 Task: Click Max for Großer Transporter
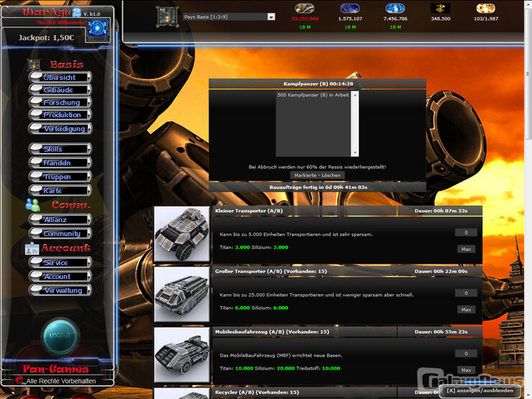point(466,309)
